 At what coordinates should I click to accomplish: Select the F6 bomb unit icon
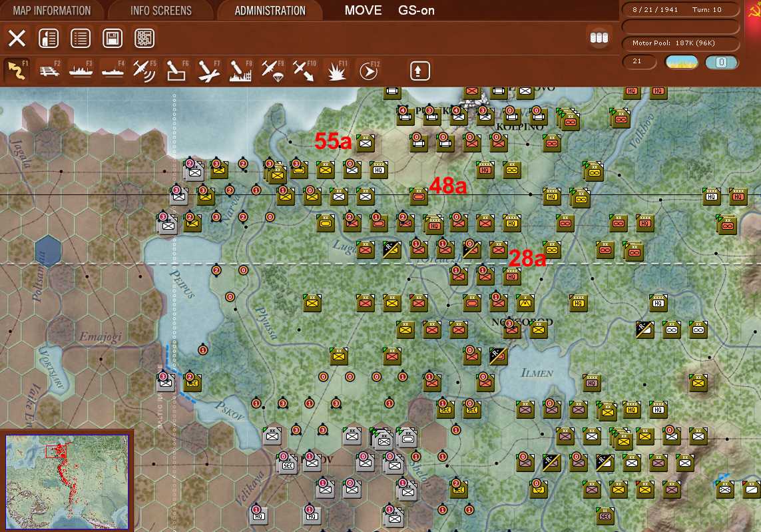[176, 71]
